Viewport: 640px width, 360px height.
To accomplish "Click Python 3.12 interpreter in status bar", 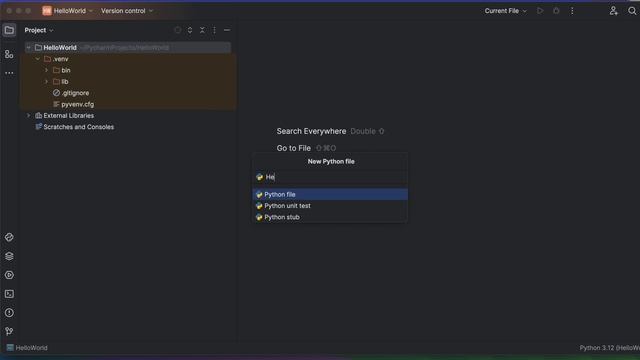I will [609, 348].
